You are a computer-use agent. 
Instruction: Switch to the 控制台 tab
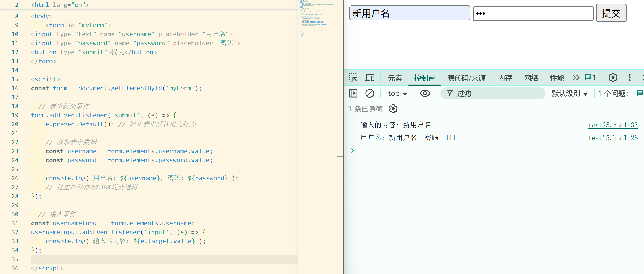(x=425, y=78)
